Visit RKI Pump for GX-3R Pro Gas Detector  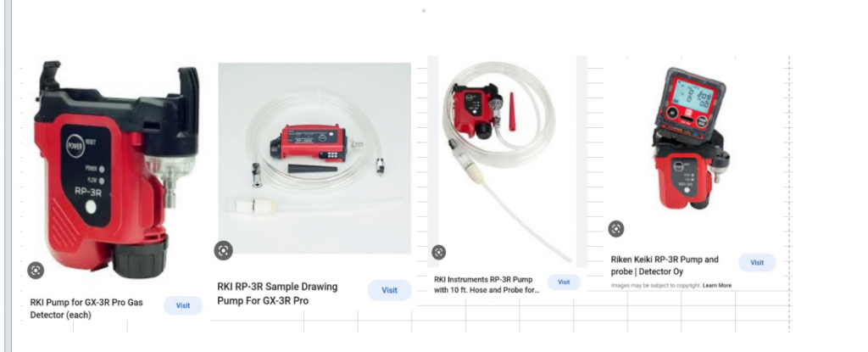pos(183,305)
